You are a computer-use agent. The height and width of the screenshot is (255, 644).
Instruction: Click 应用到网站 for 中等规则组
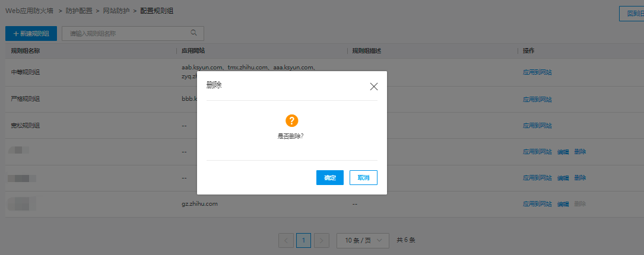(x=537, y=72)
